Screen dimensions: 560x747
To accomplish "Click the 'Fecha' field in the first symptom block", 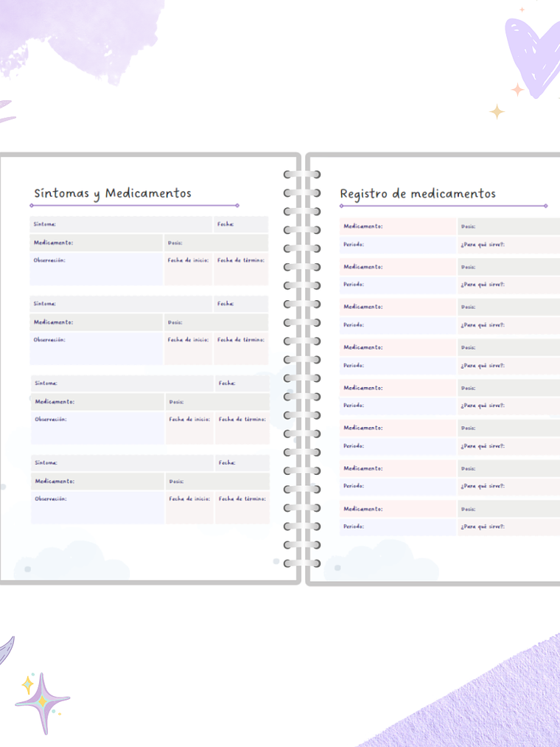I will click(241, 224).
